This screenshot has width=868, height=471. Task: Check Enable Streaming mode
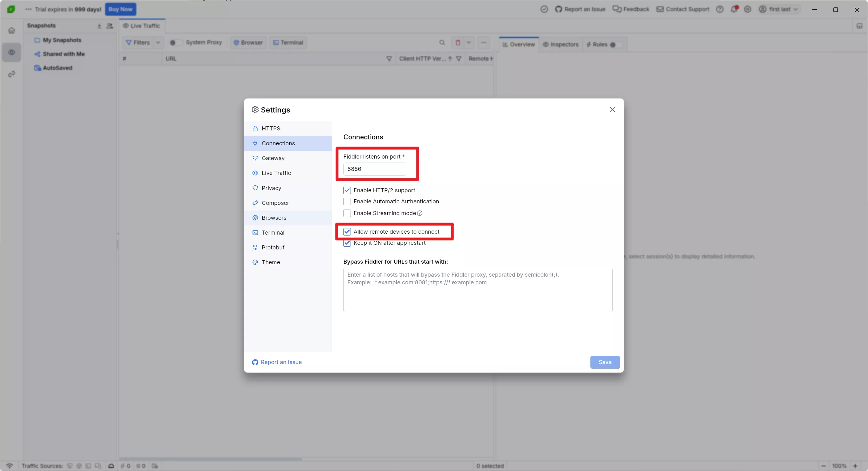click(x=347, y=213)
